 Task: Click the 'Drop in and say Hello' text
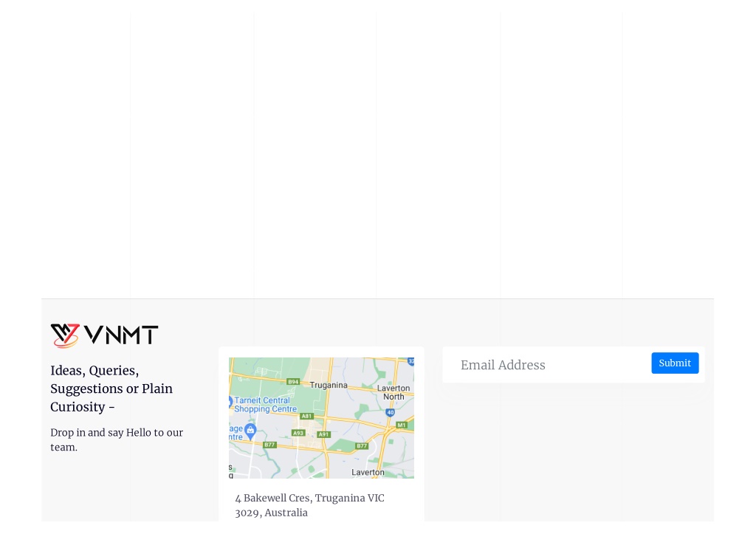pos(117,439)
